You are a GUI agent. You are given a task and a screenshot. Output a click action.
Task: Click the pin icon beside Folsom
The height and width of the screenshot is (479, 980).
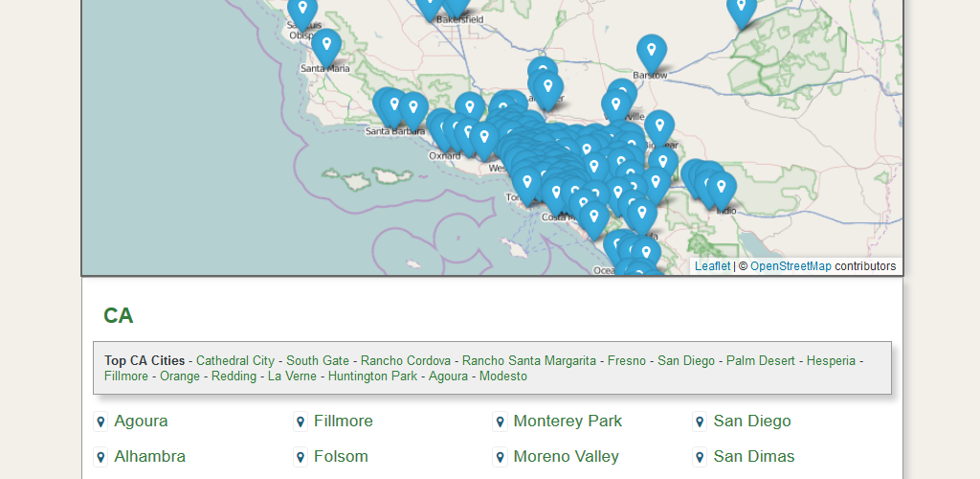tap(301, 457)
